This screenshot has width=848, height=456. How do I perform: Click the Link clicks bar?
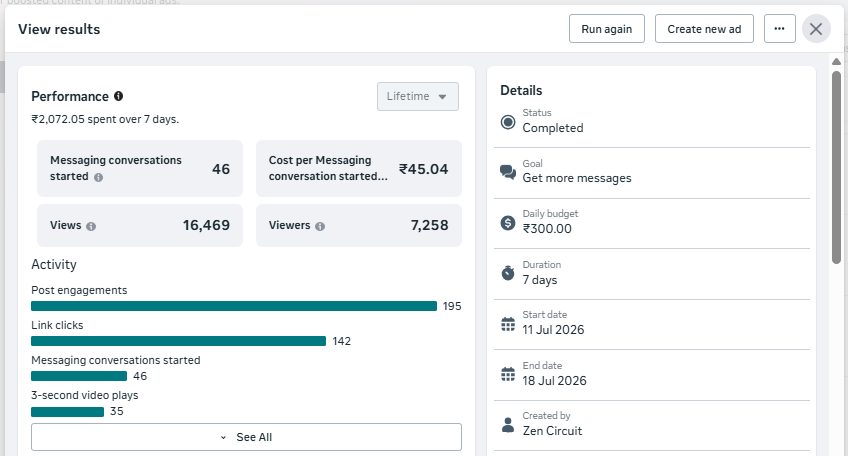click(x=178, y=341)
